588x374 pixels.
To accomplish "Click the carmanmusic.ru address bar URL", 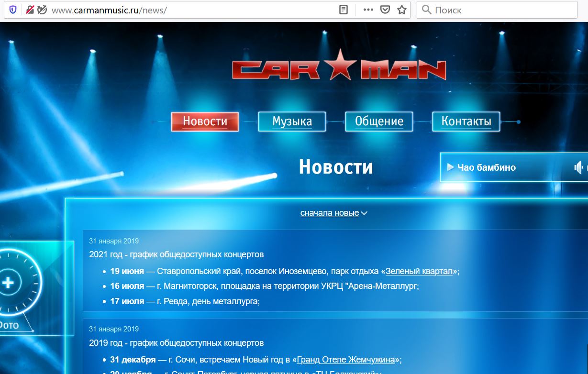I will point(109,10).
